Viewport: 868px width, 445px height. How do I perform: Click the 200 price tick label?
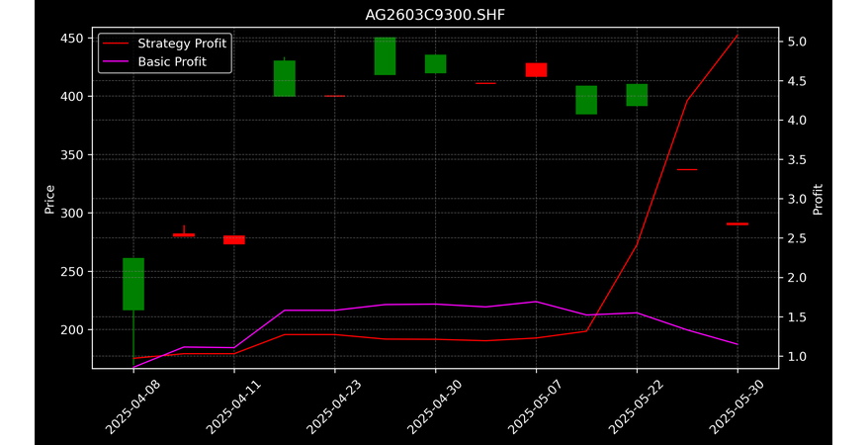pyautogui.click(x=72, y=330)
